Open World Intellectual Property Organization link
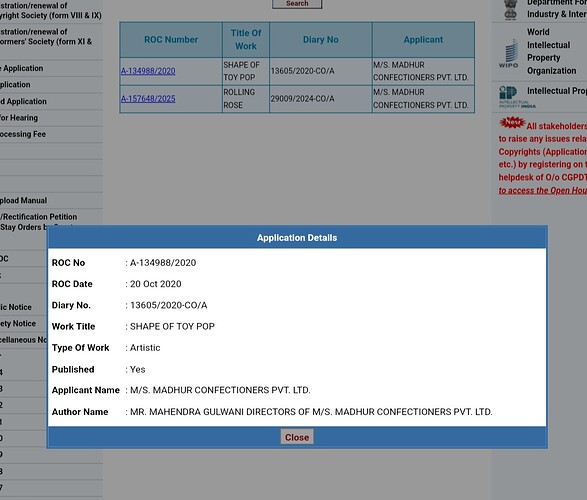587x500 pixels. point(551,51)
